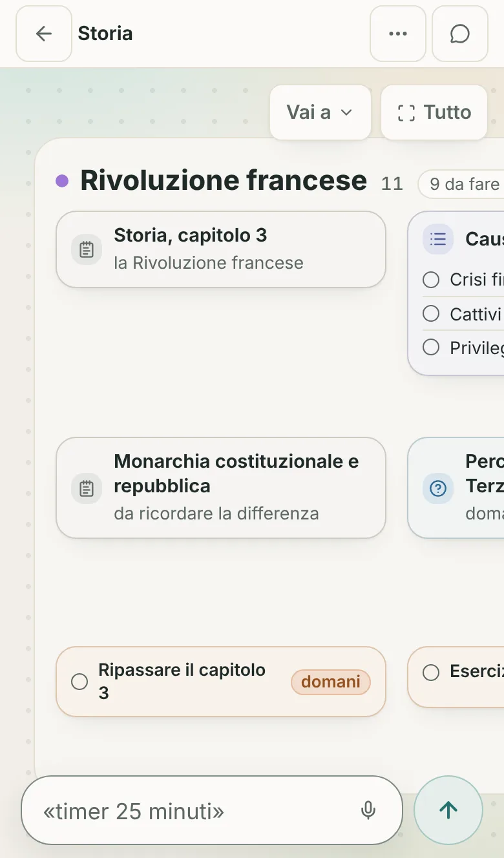Click text da ricordare la differenza
Viewport: 504px width, 858px height.
coord(216,514)
